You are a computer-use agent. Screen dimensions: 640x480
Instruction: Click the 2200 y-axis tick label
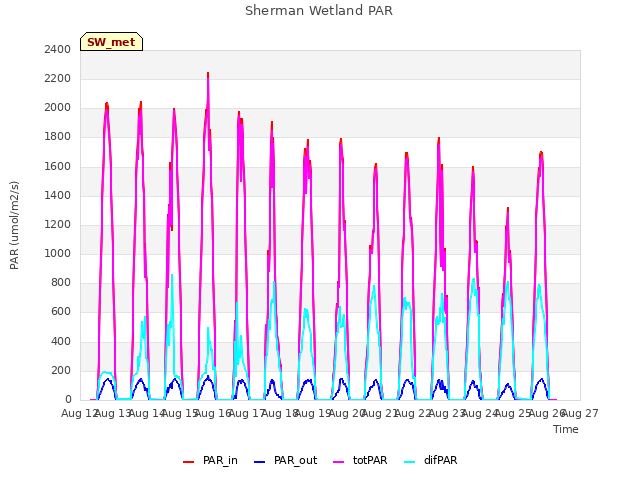coord(58,78)
